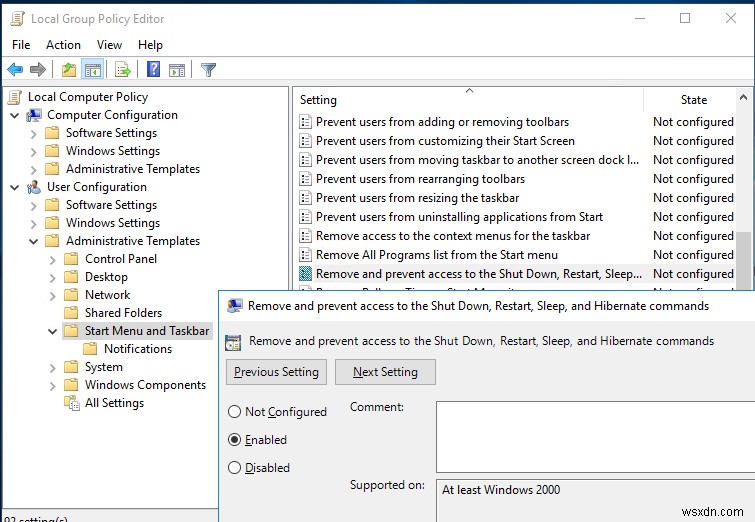Collapse the Computer Configuration node

(x=15, y=116)
